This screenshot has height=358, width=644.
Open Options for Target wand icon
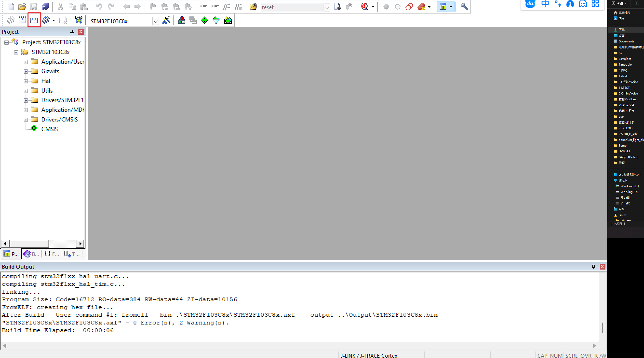tap(166, 20)
